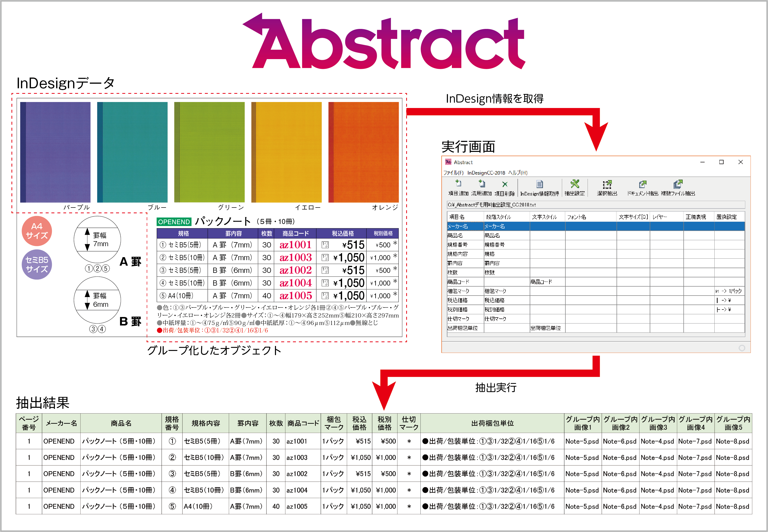The width and height of the screenshot is (768, 532).
Task: Open the ファイル(F) menu
Action: tap(453, 173)
